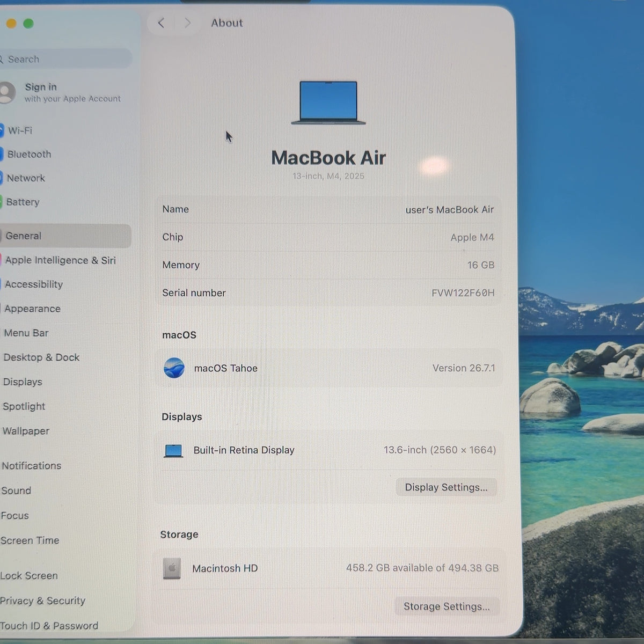Click the green zoom window button

[28, 23]
